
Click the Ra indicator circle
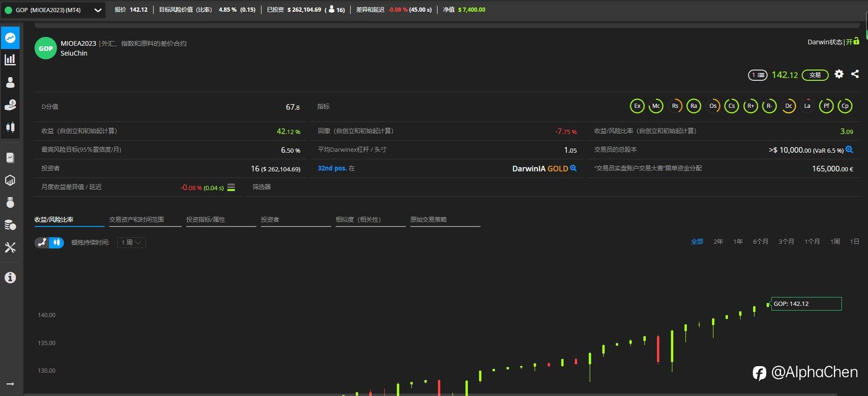[694, 106]
